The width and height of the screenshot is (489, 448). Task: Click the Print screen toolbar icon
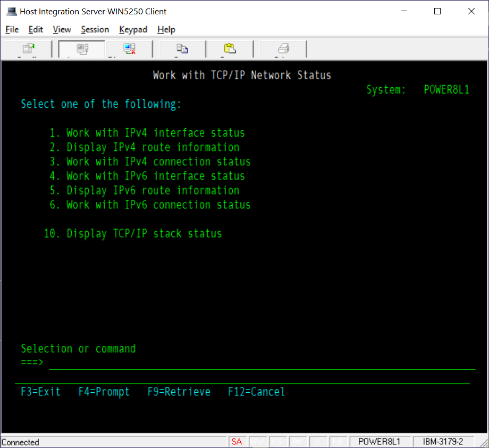tap(282, 48)
